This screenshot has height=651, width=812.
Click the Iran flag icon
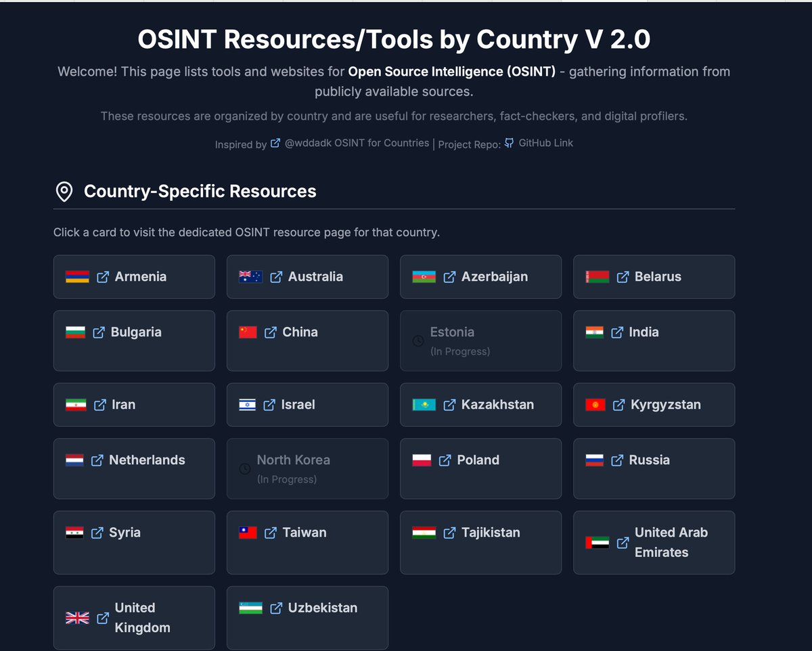76,405
